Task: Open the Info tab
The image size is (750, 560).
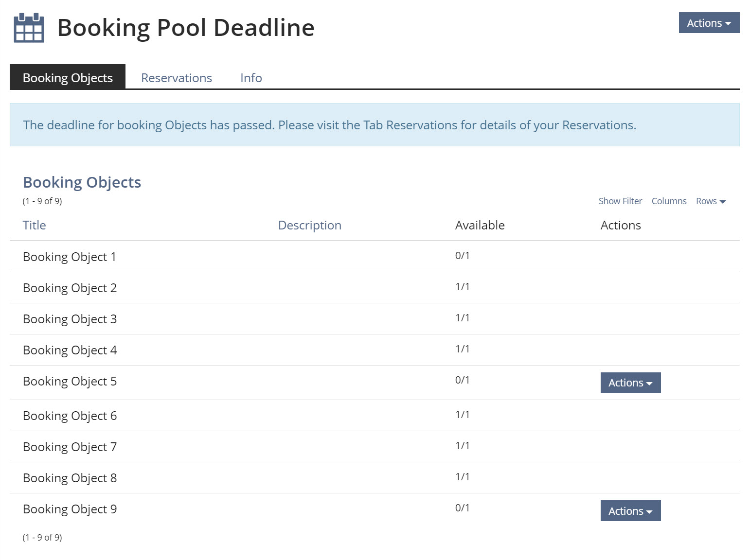Action: click(251, 78)
